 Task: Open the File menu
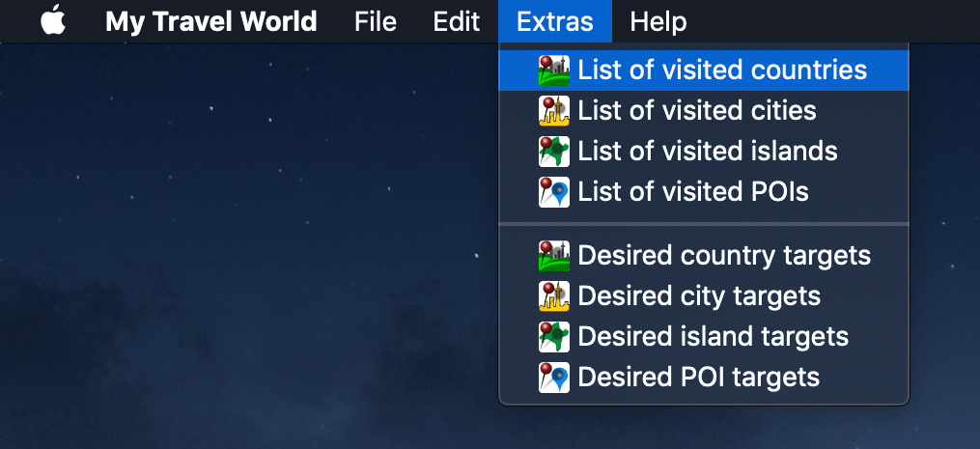click(x=375, y=21)
